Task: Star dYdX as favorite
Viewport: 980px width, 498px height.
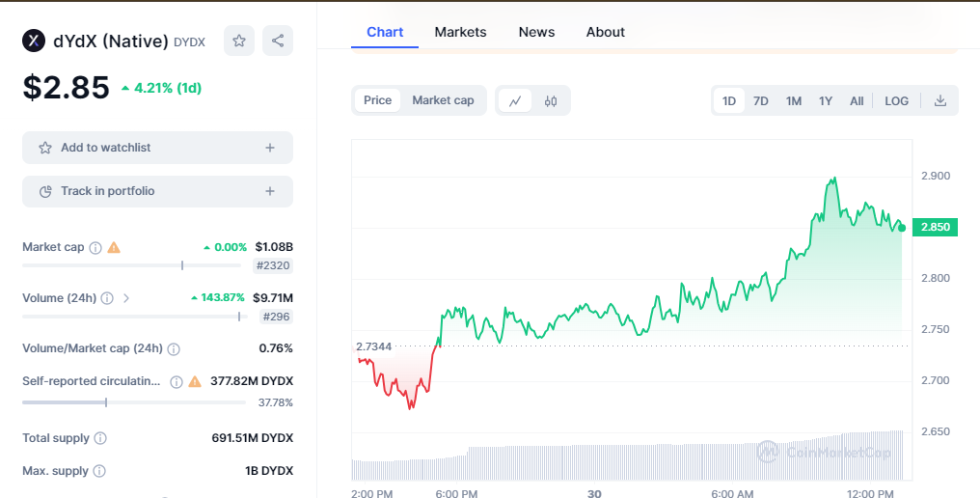Action: click(x=239, y=41)
